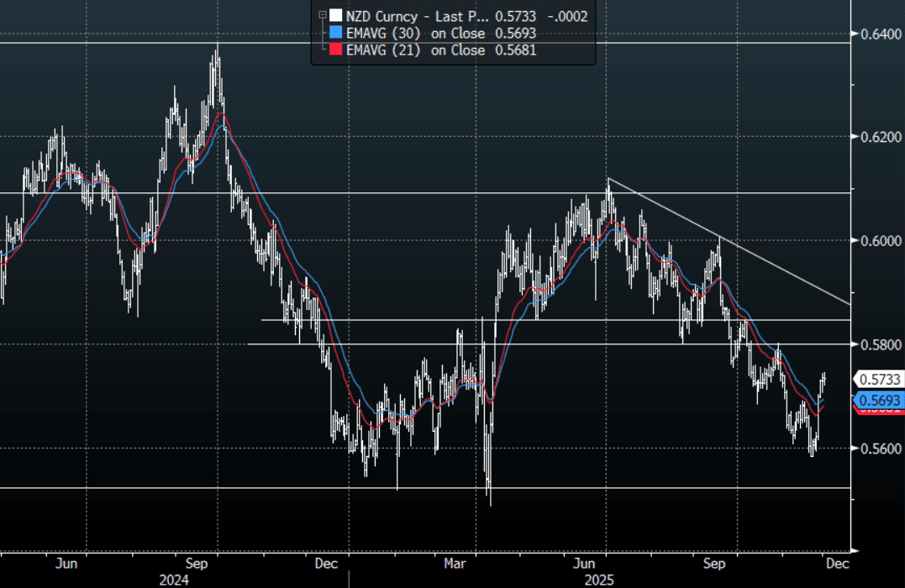The height and width of the screenshot is (588, 905).
Task: Click the 0.5600 label on the price axis
Action: click(876, 449)
